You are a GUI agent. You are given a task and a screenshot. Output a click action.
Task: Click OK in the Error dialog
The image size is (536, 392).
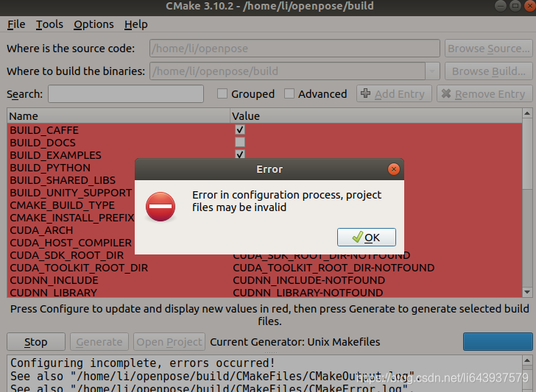click(x=367, y=238)
